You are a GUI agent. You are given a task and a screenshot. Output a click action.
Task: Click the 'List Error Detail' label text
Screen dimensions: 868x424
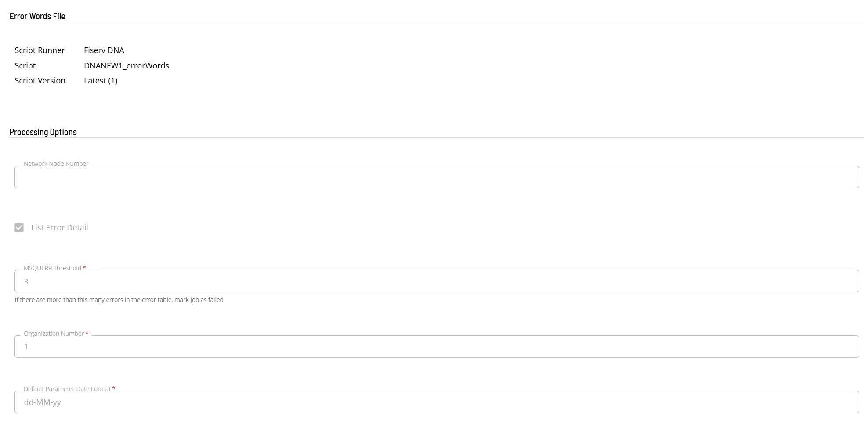59,228
